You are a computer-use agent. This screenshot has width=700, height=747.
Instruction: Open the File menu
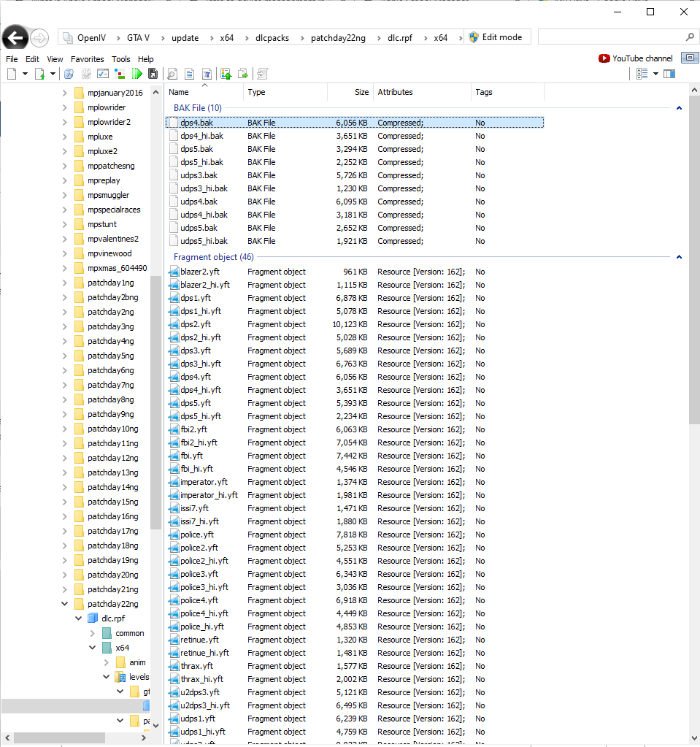tap(12, 59)
